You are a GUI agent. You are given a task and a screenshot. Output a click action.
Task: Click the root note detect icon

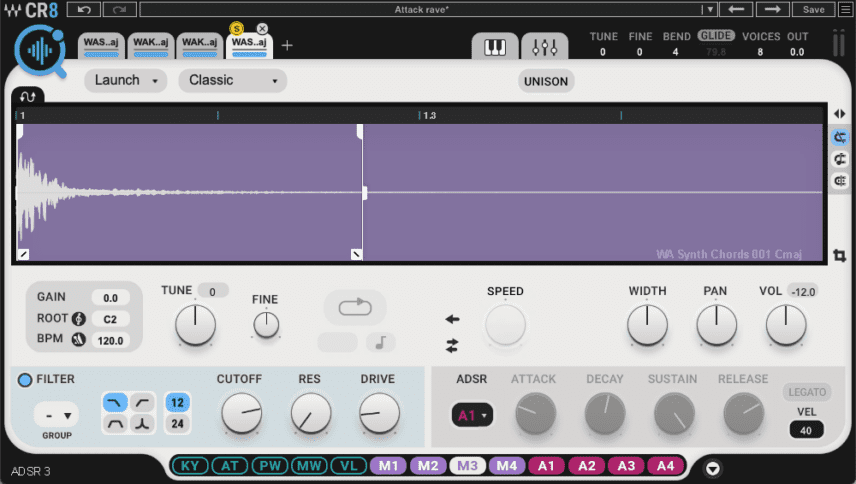pyautogui.click(x=79, y=319)
